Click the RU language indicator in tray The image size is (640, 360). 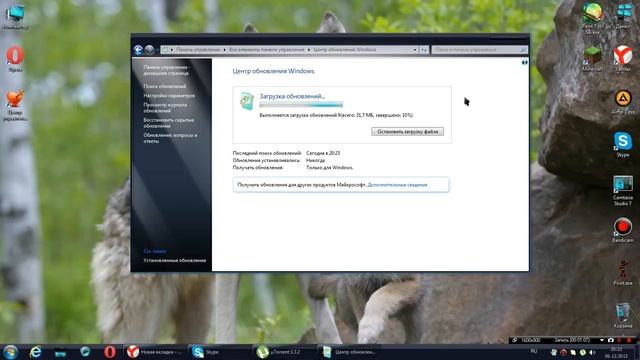(534, 351)
